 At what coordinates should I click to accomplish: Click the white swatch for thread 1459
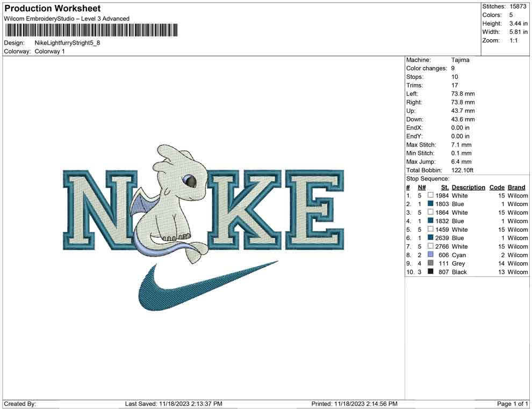pos(430,229)
